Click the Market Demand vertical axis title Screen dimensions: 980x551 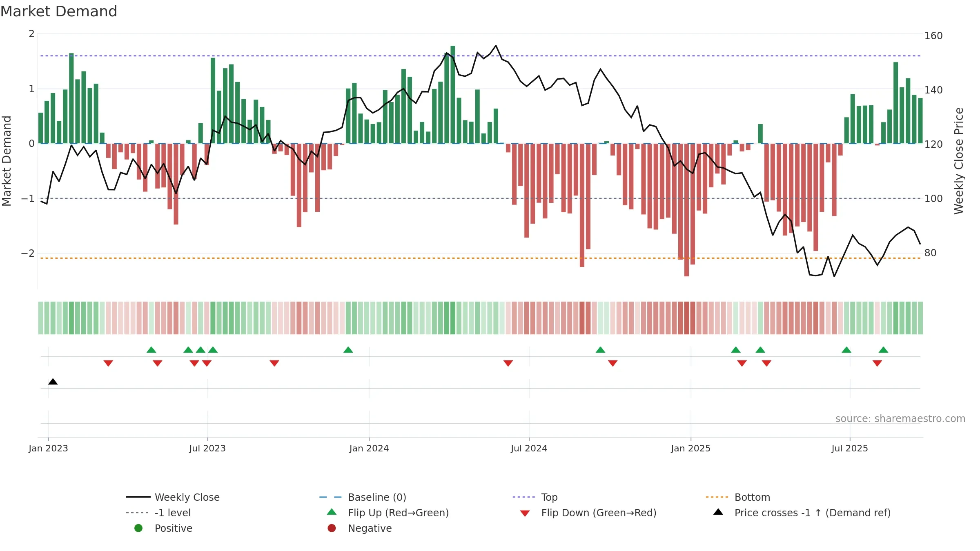(7, 161)
